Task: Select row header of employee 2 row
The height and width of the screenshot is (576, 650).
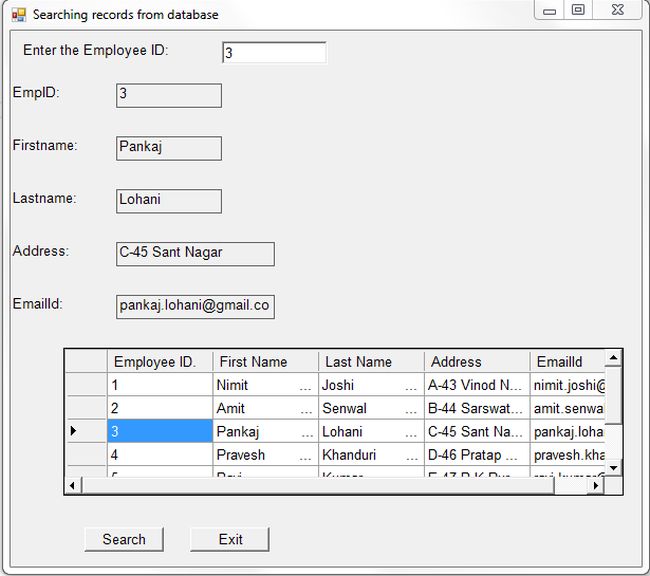Action: point(87,408)
